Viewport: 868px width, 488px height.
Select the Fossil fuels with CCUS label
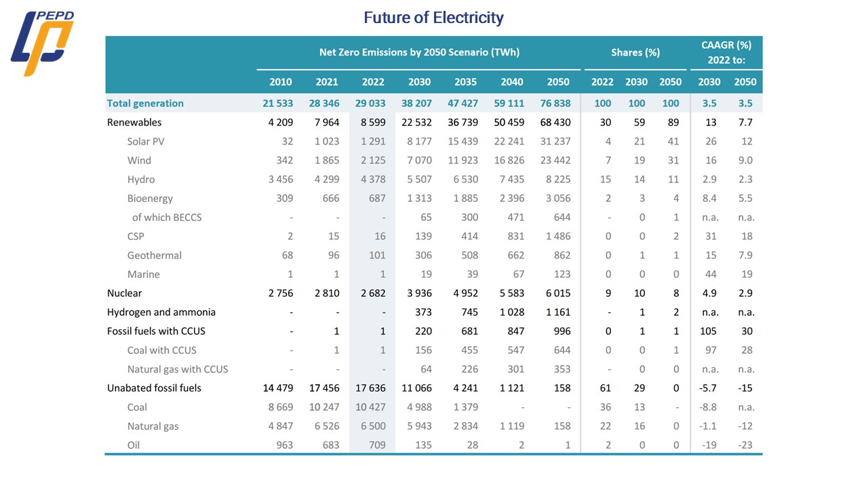point(156,331)
